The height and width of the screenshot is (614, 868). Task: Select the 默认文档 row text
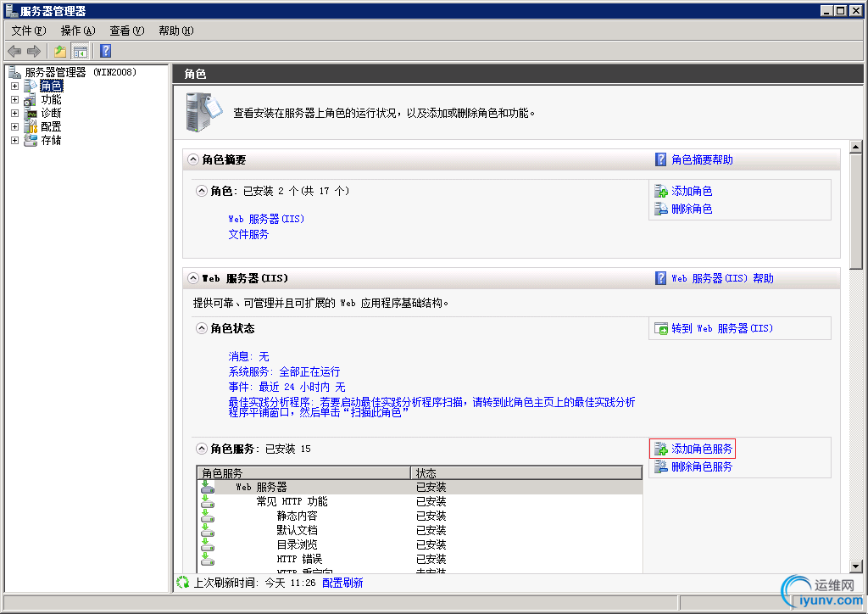click(x=298, y=530)
